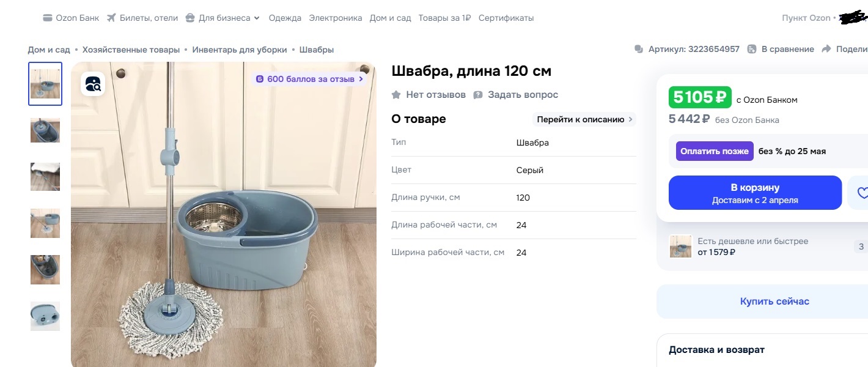Click the star icon beside Нет отзывов
This screenshot has width=868, height=367.
[x=396, y=95]
